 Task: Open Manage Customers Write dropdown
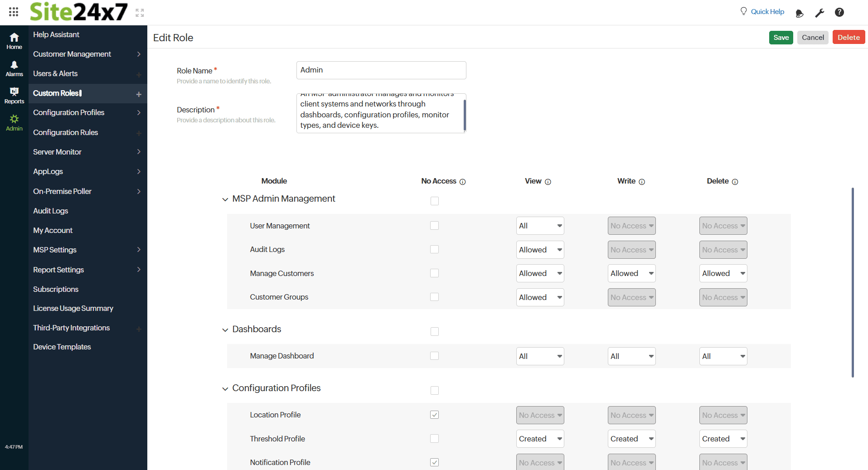point(631,273)
